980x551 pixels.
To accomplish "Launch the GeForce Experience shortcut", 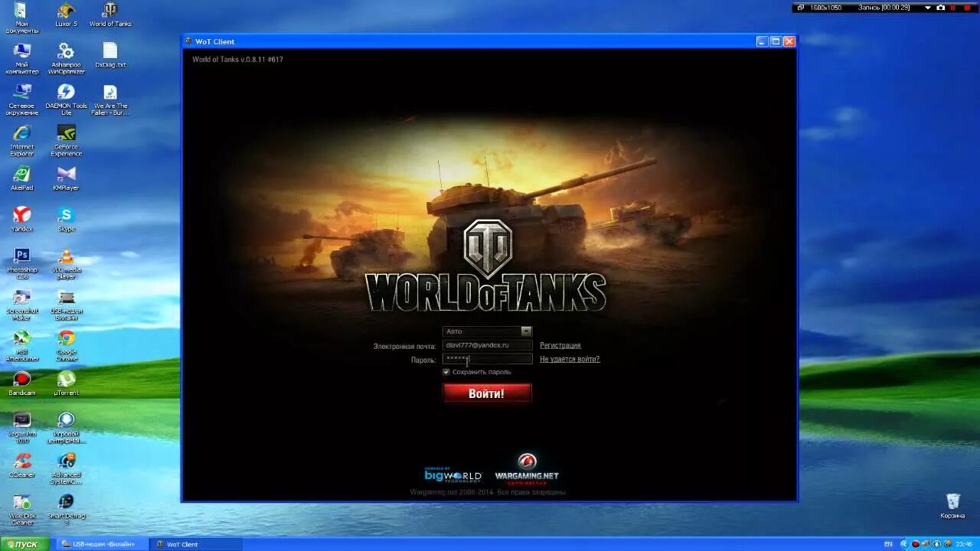I will (66, 141).
